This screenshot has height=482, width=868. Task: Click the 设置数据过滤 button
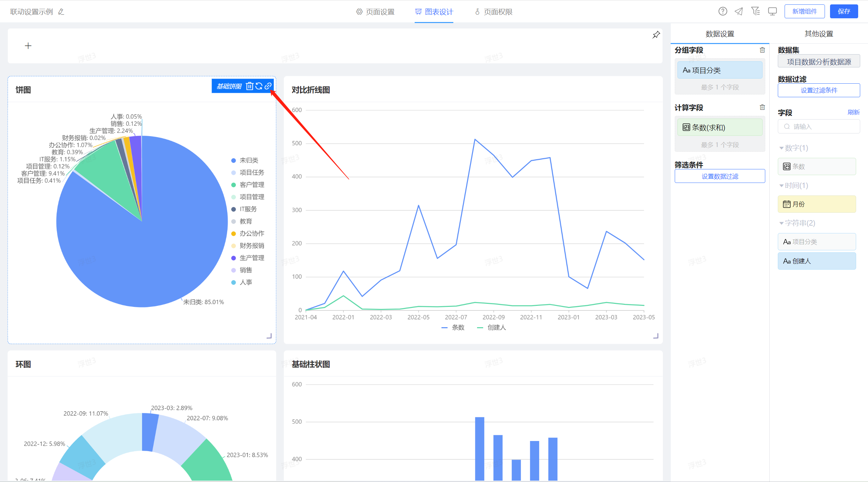point(720,176)
